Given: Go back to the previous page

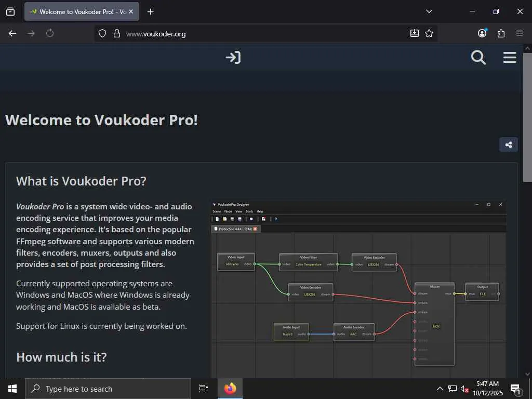Looking at the screenshot, I should 12,33.
